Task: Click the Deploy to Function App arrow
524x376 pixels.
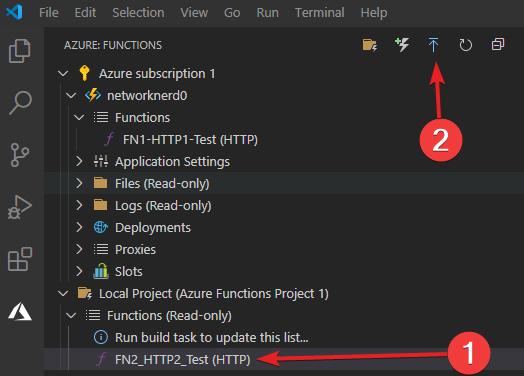Action: [x=433, y=45]
